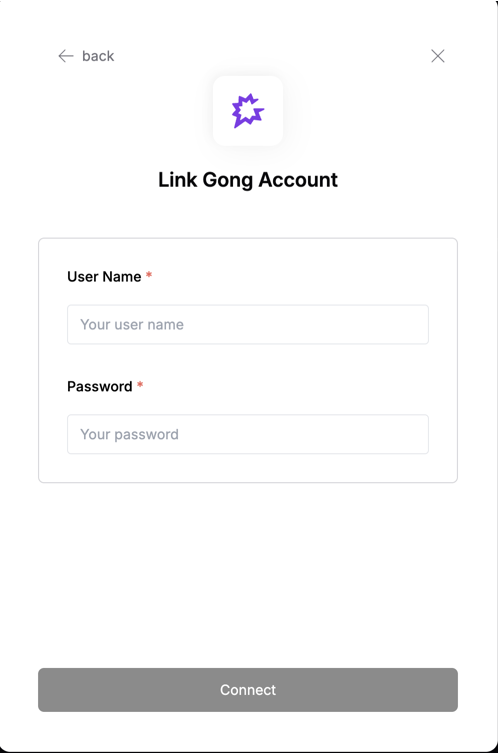Close the Link Gong Account dialog
The height and width of the screenshot is (753, 498).
click(437, 56)
